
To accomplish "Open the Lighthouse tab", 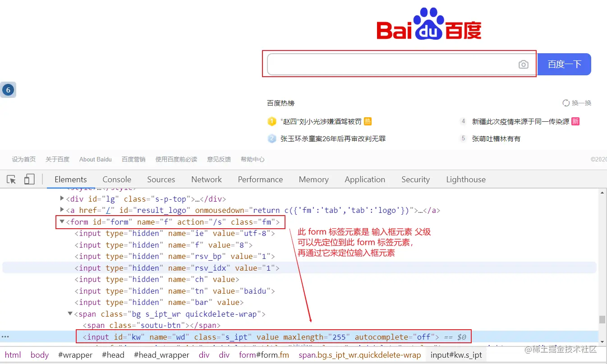I will (466, 180).
